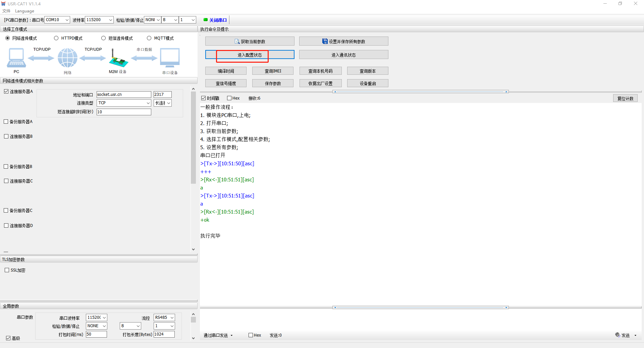Click the PC computer icon in diagram
Image resolution: width=644 pixels, height=348 pixels.
[16, 58]
